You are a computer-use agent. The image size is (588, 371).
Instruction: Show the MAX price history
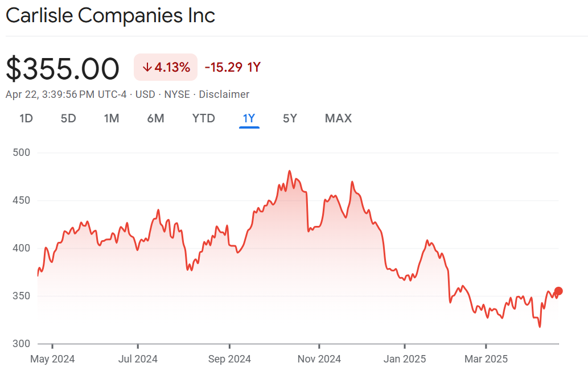[x=338, y=118]
